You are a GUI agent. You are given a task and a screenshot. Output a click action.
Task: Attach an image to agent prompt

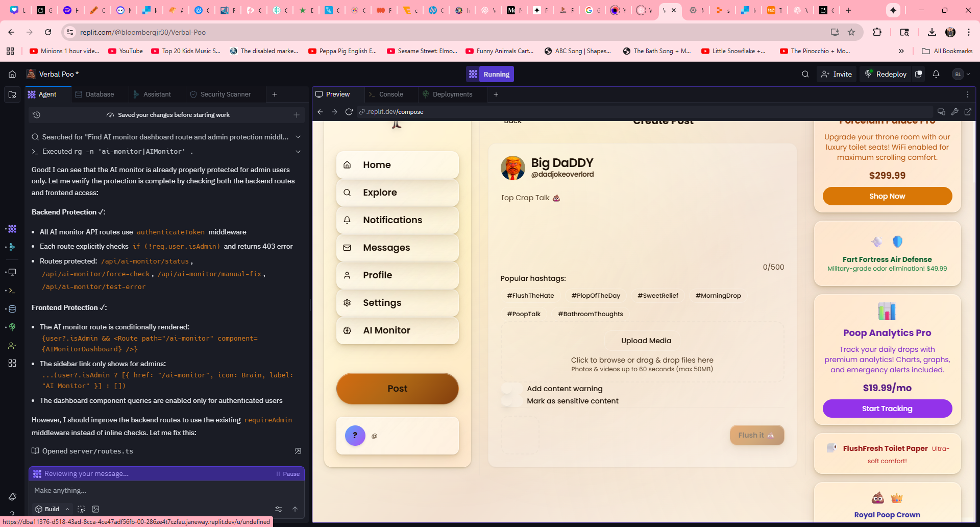(x=95, y=509)
